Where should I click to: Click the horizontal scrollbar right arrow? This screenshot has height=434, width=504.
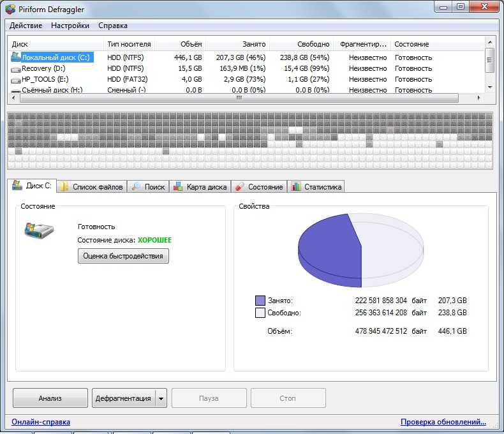click(478, 98)
